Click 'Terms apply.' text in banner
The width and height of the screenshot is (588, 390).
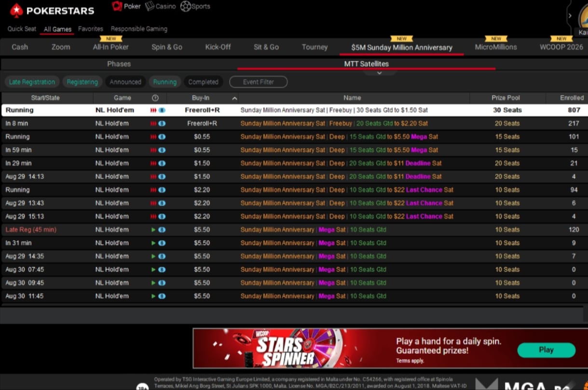click(x=410, y=361)
